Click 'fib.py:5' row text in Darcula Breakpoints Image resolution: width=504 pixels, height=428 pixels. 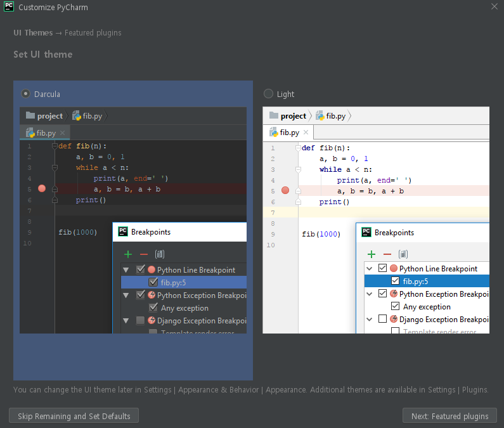[x=173, y=283]
